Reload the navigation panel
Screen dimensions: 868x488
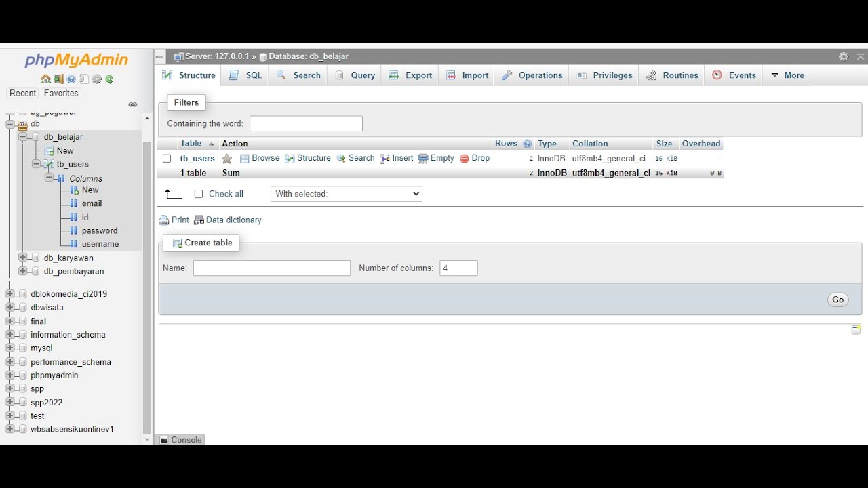(109, 79)
